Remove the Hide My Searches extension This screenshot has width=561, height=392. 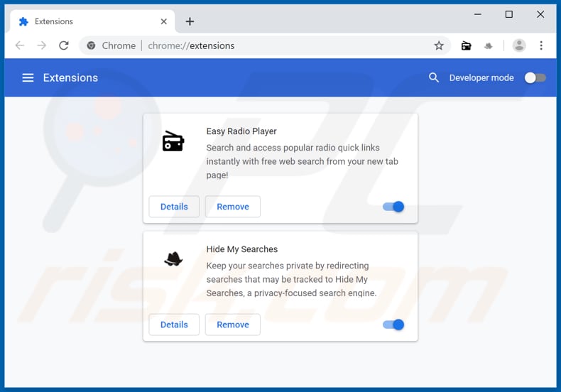click(x=232, y=325)
